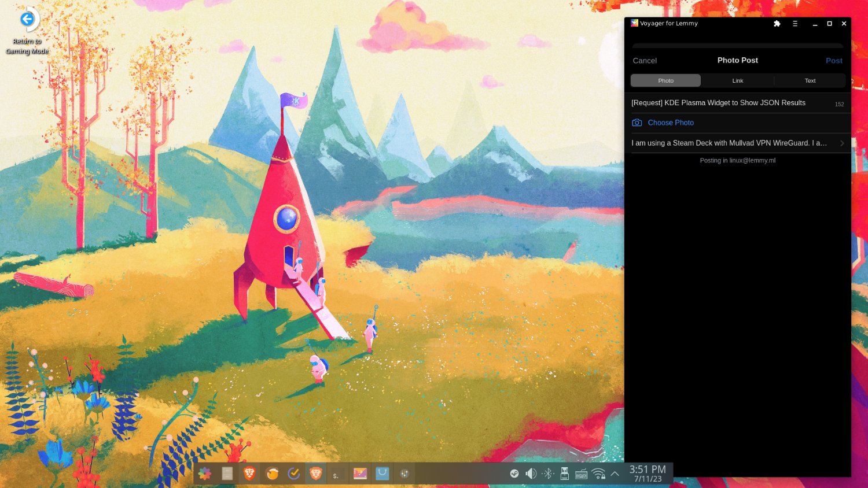Click the Choose Photo link

pos(671,123)
